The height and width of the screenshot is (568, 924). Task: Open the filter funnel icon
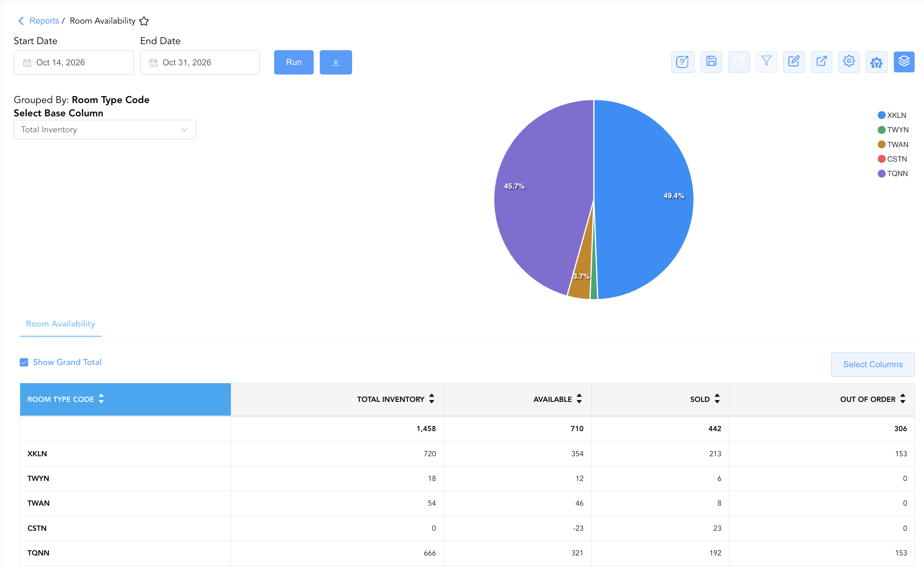[766, 62]
